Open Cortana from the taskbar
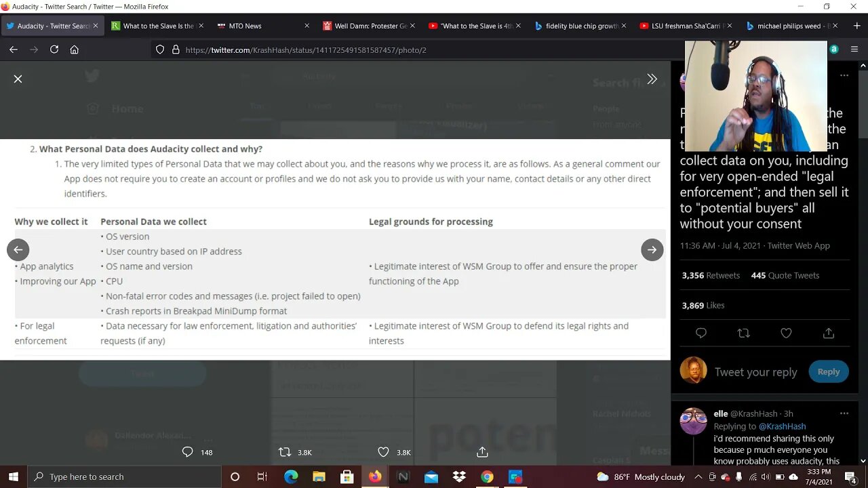 pos(235,476)
